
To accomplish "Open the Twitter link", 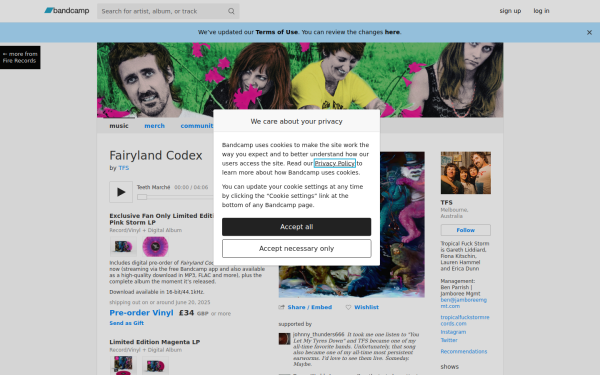I will (449, 340).
